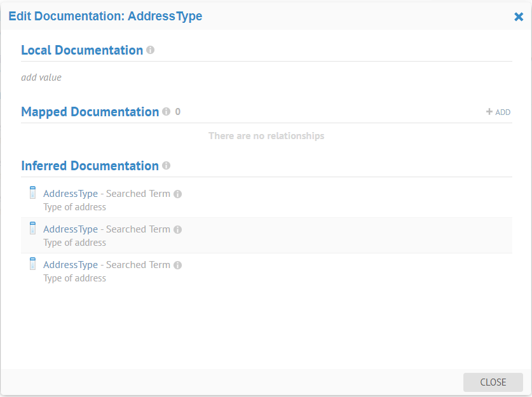
Task: Click the column icon in second AddressType row
Action: (x=33, y=229)
